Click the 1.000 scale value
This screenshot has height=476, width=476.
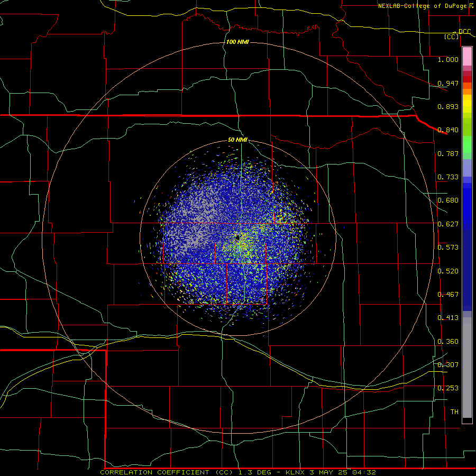point(448,59)
